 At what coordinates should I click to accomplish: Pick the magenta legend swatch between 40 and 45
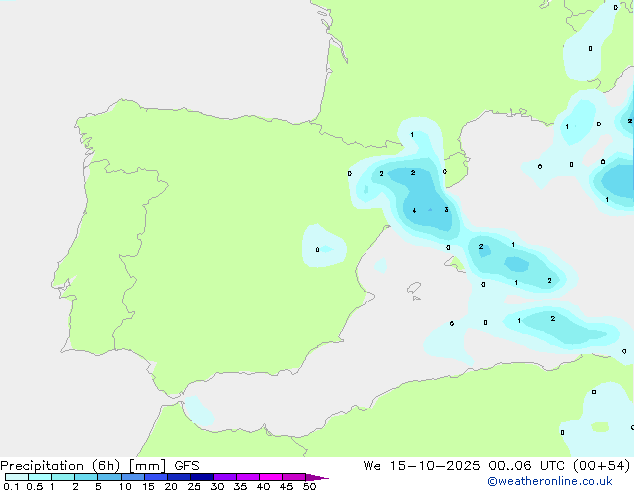point(271,477)
